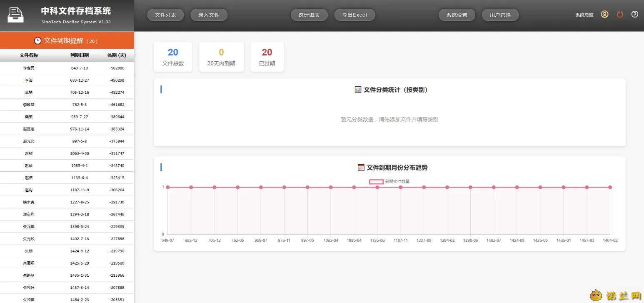This screenshot has width=644, height=303.
Task: Click the 文件到期提醒 orange header
Action: click(x=67, y=40)
